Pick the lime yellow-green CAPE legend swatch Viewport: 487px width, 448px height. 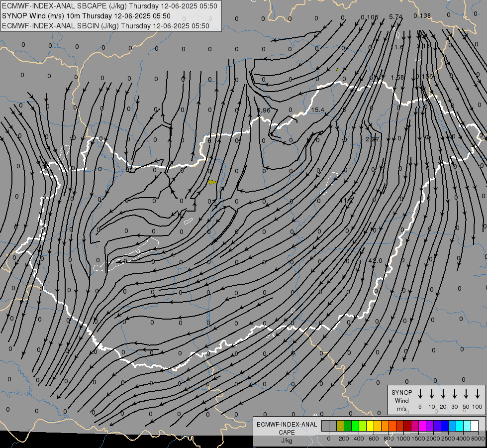[363, 426]
